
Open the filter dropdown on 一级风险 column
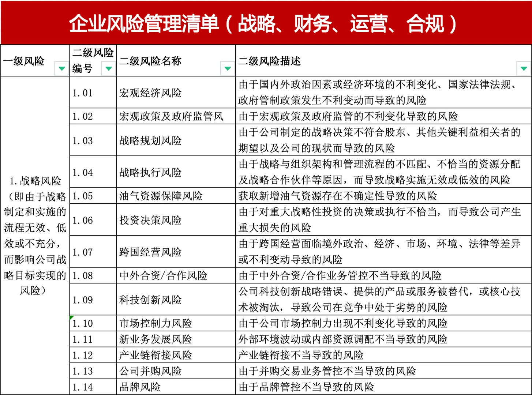(x=61, y=68)
